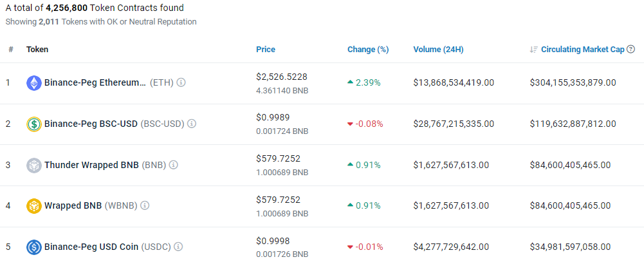Screen dimensions: 644x266
Task: Click the red down arrow for USDC change
Action: (351, 247)
